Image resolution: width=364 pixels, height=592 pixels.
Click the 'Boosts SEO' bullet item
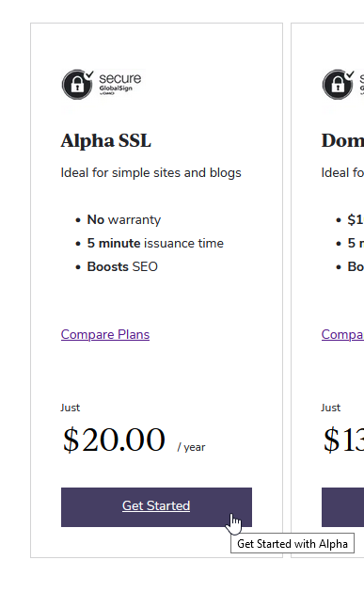122,266
